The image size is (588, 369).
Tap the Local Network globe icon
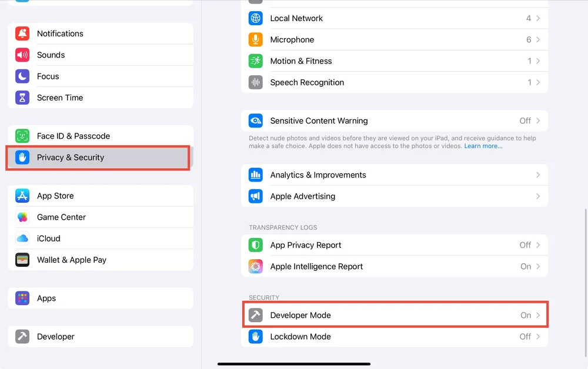click(256, 18)
